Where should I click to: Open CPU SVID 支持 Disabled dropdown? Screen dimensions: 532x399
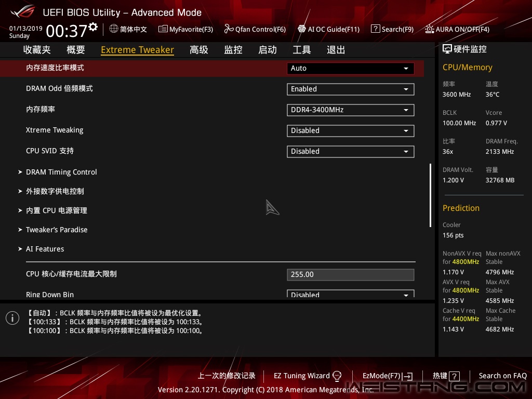pos(351,151)
